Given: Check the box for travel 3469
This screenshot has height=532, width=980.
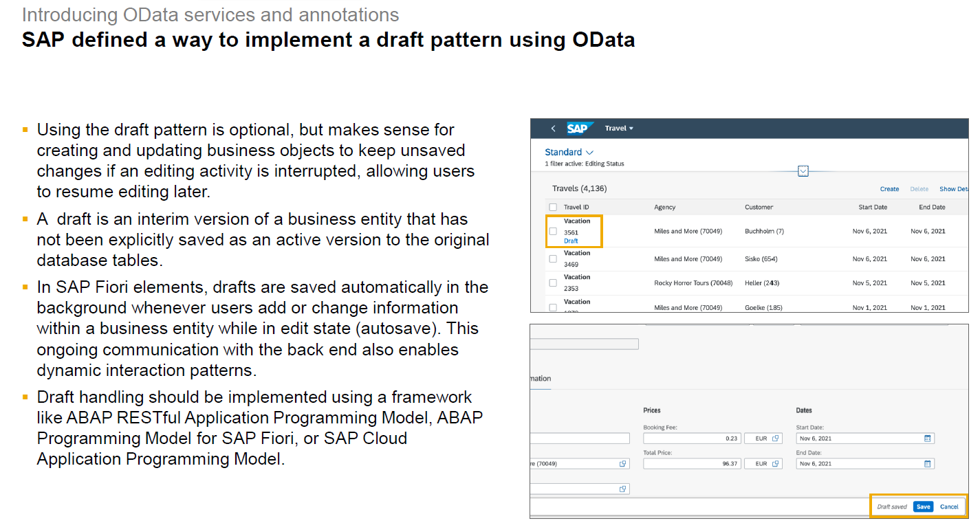Looking at the screenshot, I should pos(553,259).
